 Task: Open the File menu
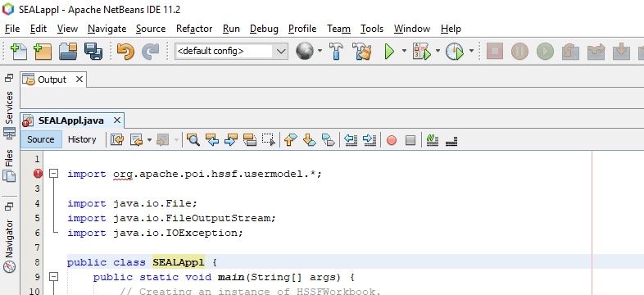click(x=12, y=29)
